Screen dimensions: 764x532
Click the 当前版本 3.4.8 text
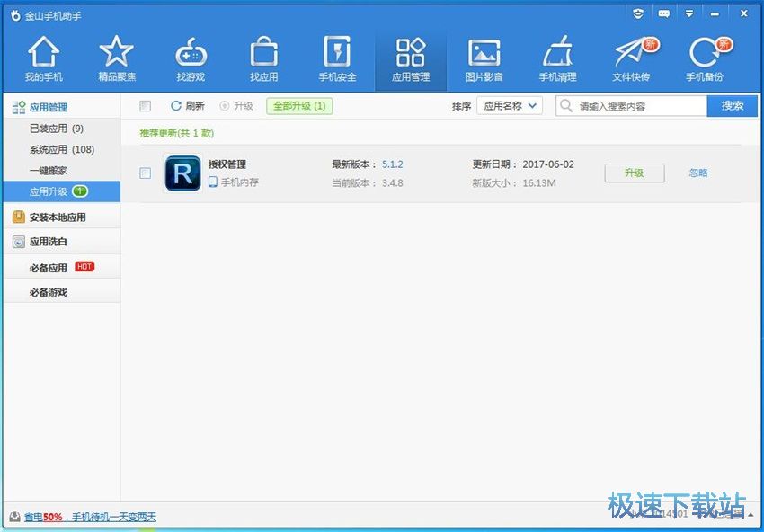[368, 182]
